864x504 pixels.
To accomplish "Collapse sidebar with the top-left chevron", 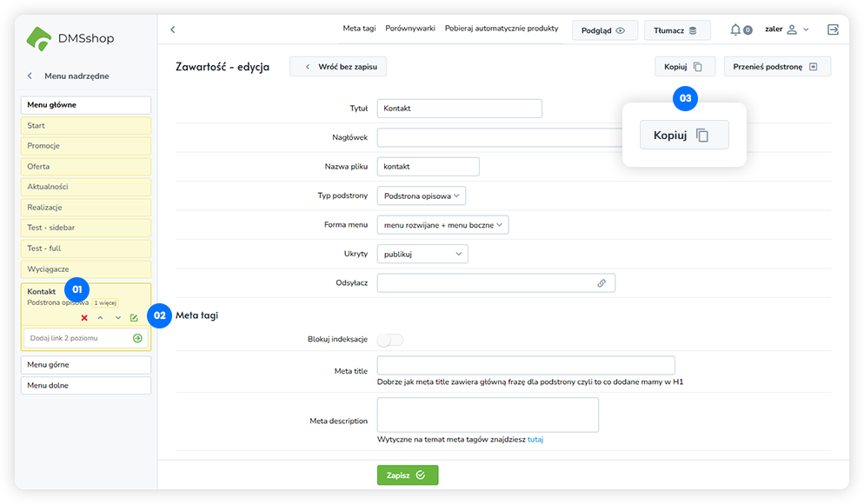I will click(x=172, y=30).
